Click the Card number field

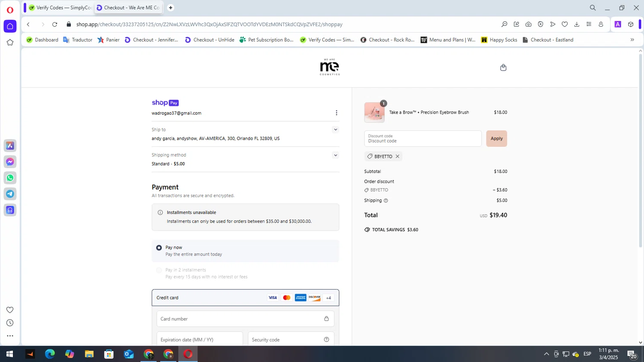245,319
